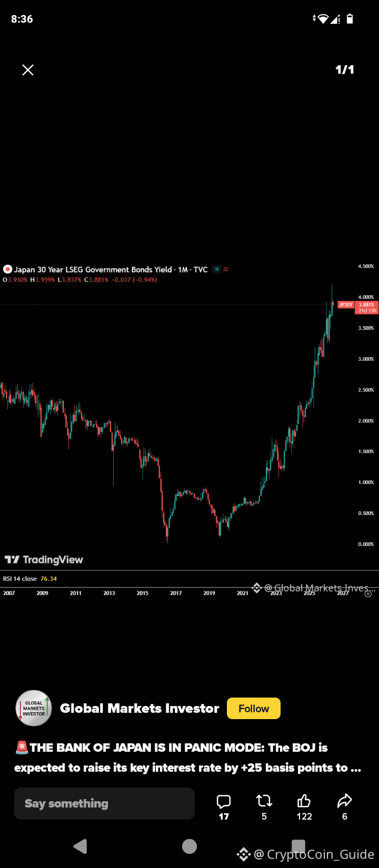Repost using the retweet arrows icon
The width and height of the screenshot is (379, 868).
264,801
